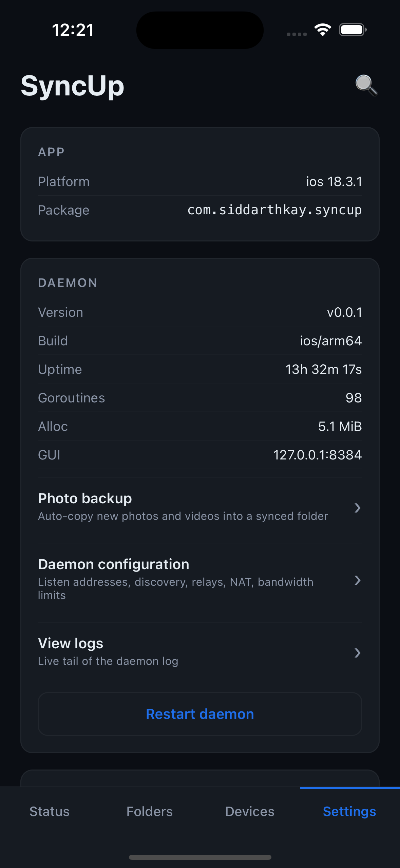Switch to the Folders tab
The width and height of the screenshot is (400, 868).
[150, 812]
